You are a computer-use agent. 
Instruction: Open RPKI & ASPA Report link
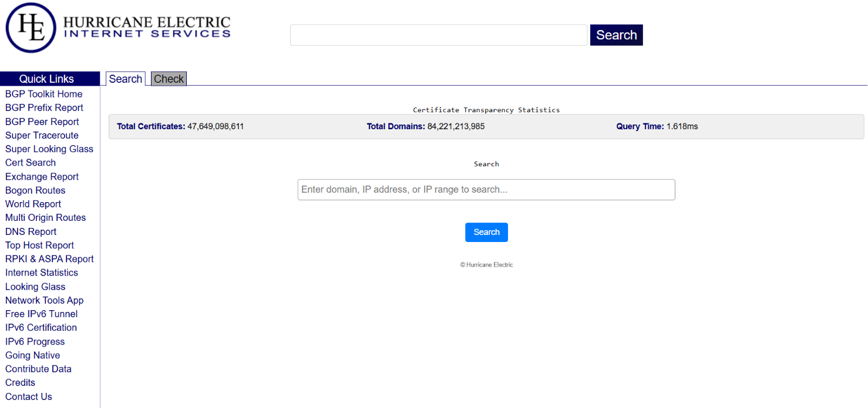pyautogui.click(x=49, y=259)
